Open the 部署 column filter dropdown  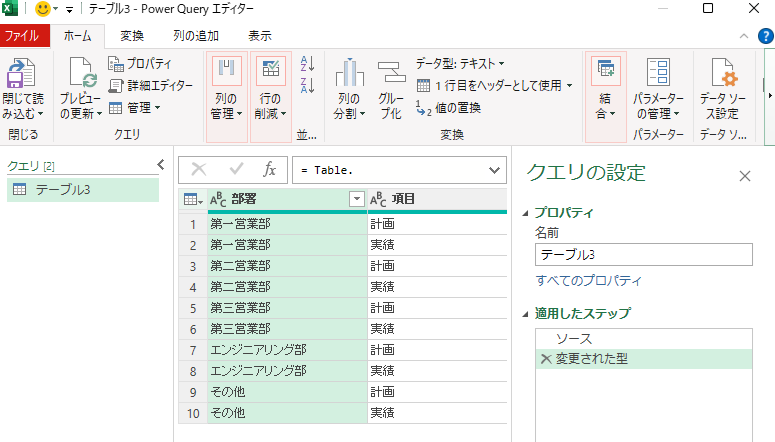pos(356,200)
